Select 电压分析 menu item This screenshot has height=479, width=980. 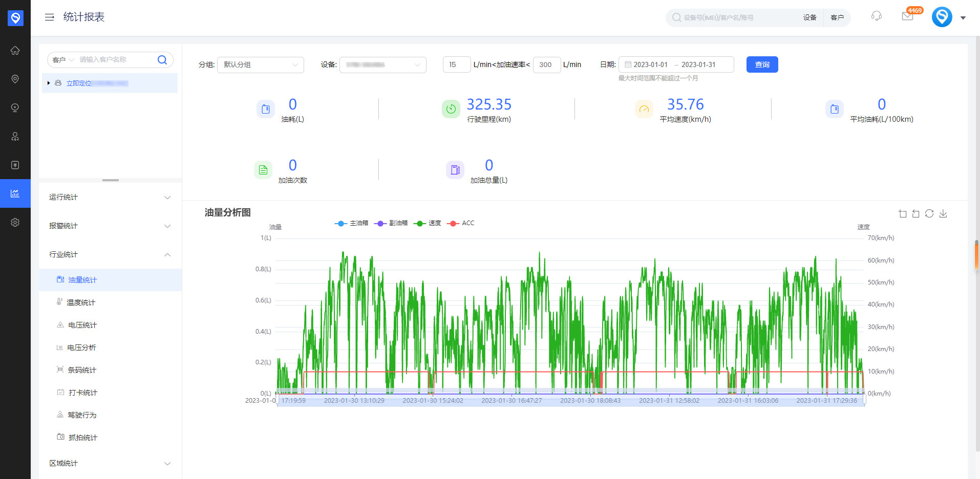point(110,347)
